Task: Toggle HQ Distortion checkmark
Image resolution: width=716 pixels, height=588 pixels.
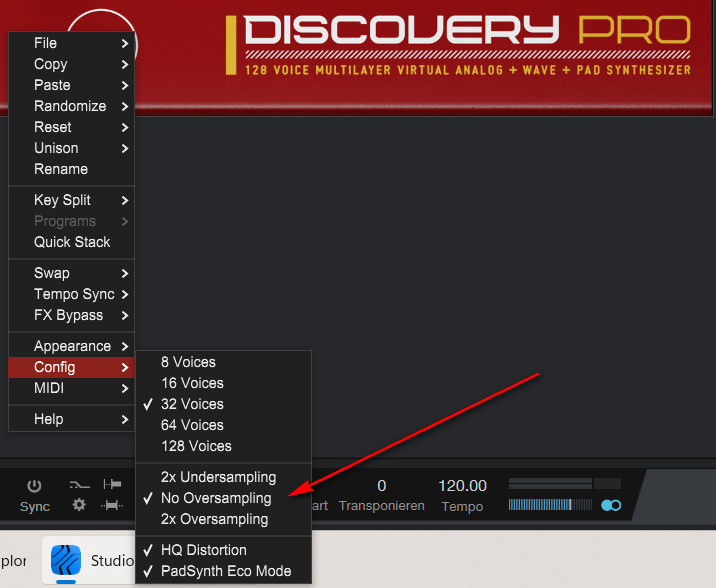Action: 224,550
